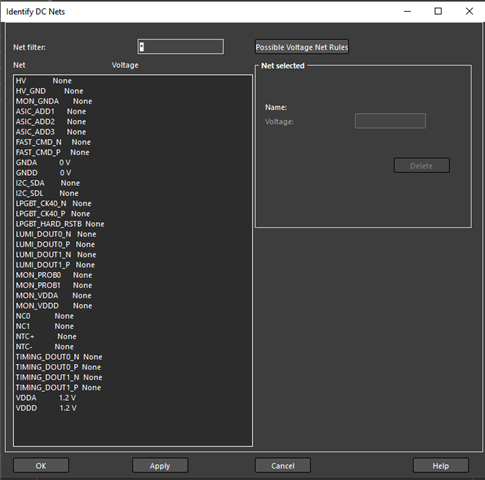Click the OK button
The height and width of the screenshot is (480, 485).
[41, 465]
